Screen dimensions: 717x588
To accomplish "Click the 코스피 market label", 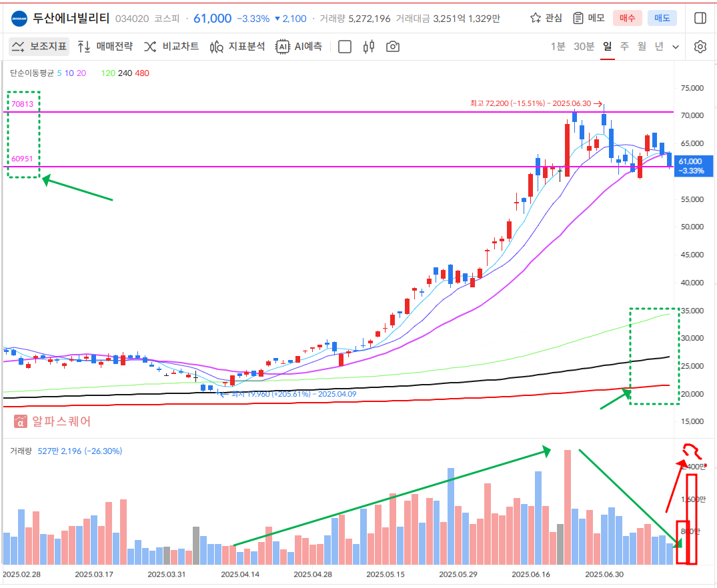I will pos(167,19).
